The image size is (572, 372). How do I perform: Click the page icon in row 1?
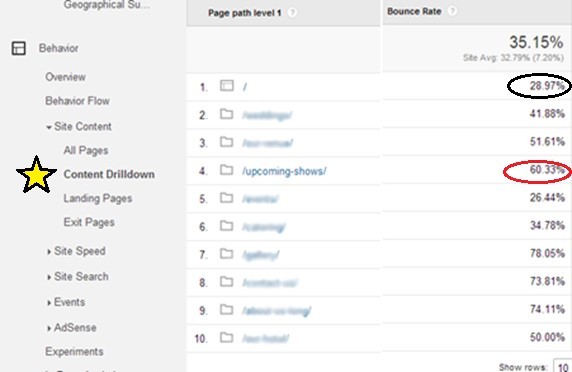(227, 86)
